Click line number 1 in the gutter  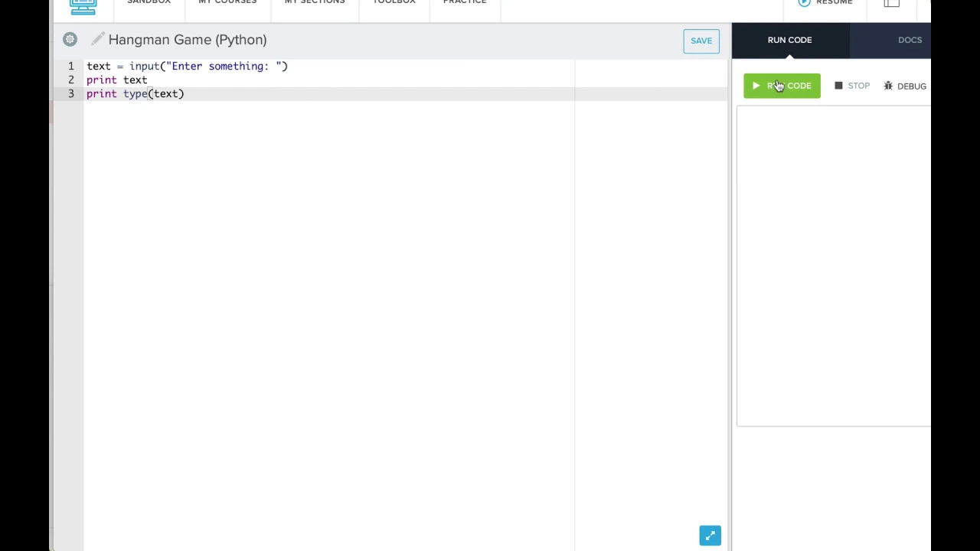tap(70, 66)
